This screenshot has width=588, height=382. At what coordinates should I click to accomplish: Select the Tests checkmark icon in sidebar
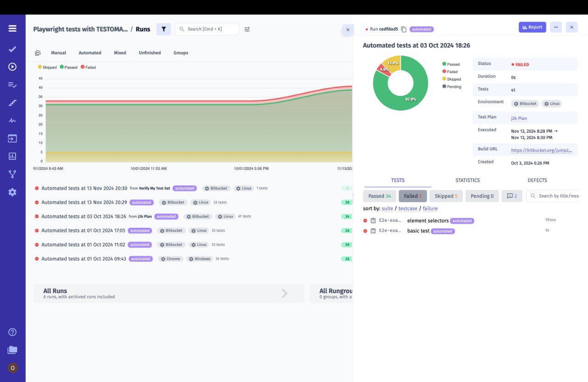pos(12,49)
